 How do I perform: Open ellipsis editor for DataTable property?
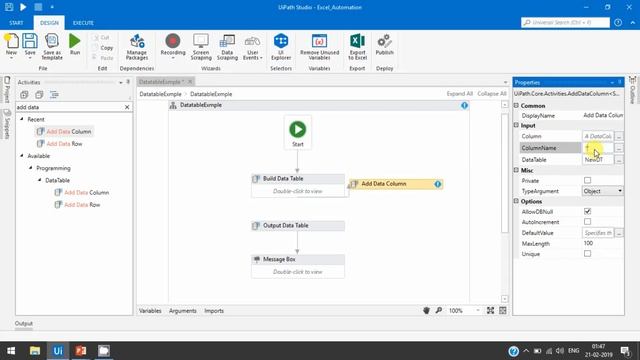(x=619, y=160)
